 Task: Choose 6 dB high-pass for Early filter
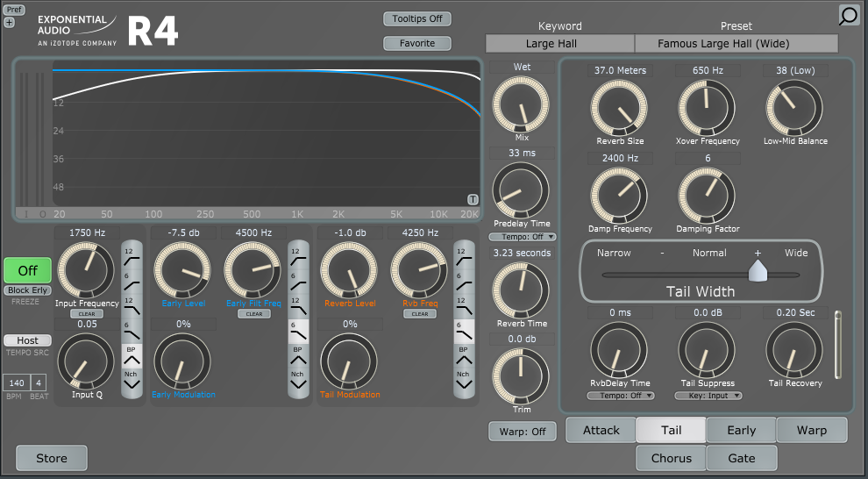pos(298,282)
